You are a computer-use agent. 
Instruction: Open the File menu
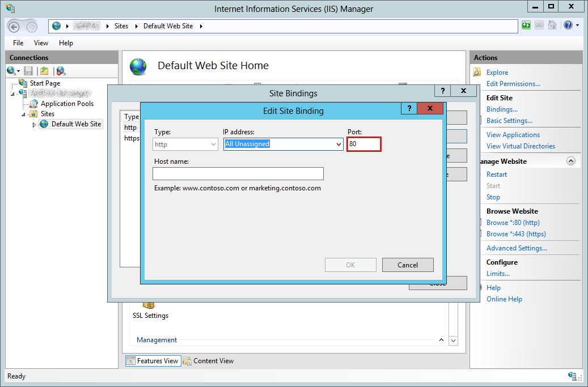pos(18,43)
